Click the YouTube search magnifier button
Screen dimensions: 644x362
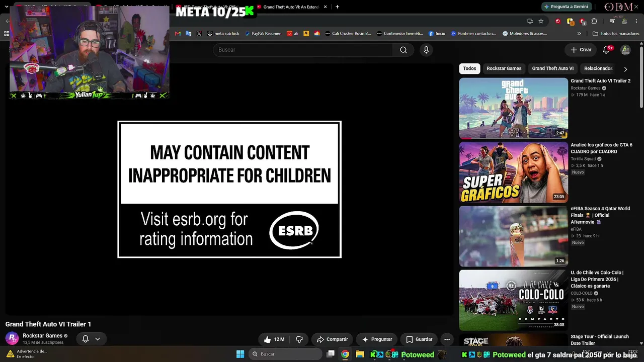(x=404, y=50)
